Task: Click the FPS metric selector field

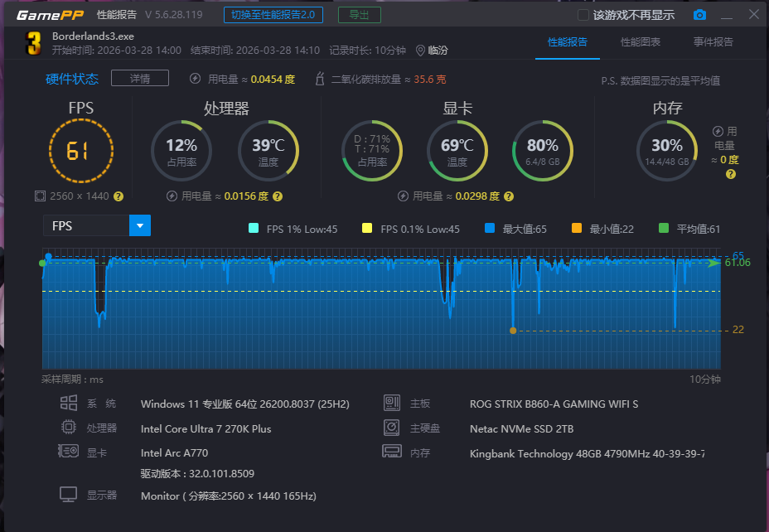Action: (x=86, y=225)
